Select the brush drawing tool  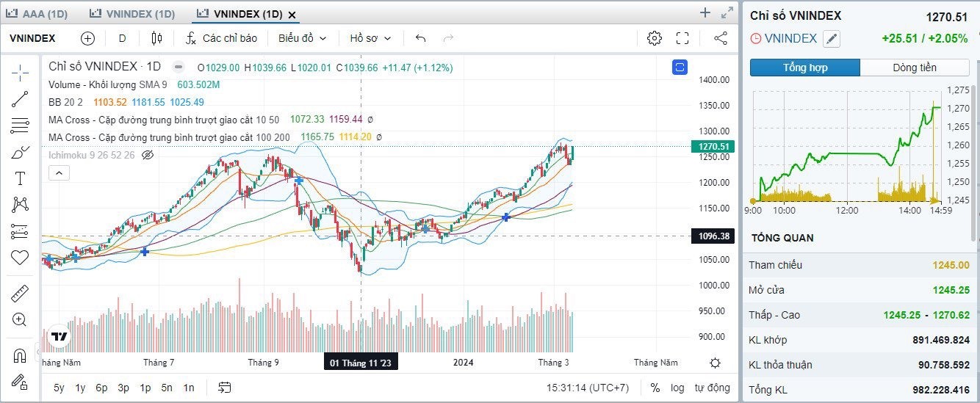[20, 152]
